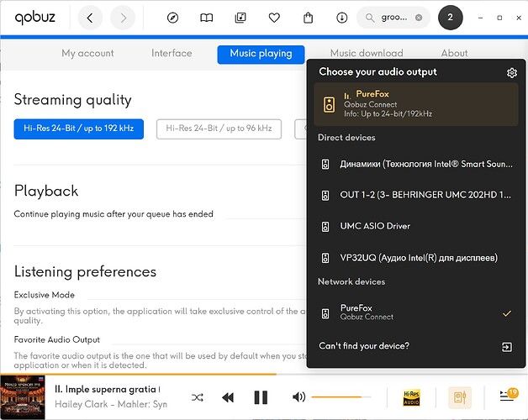The width and height of the screenshot is (528, 420).
Task: Switch to the My account tab
Action: tap(87, 53)
